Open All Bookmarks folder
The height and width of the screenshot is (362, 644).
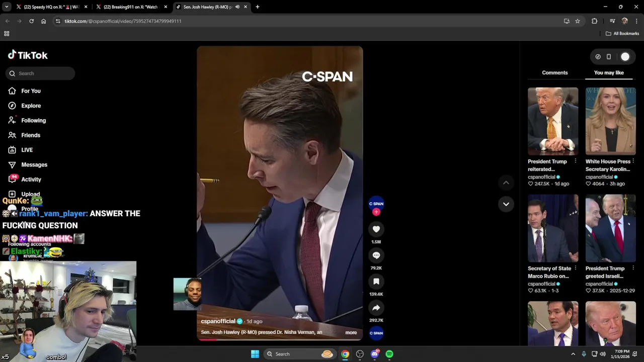(622, 34)
